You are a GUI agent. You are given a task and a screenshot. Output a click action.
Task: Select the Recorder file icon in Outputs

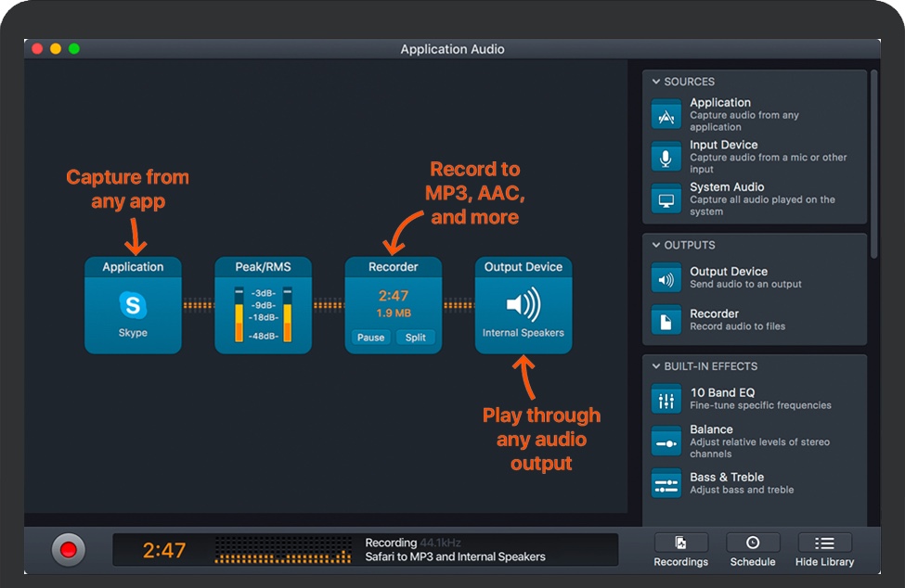point(666,320)
